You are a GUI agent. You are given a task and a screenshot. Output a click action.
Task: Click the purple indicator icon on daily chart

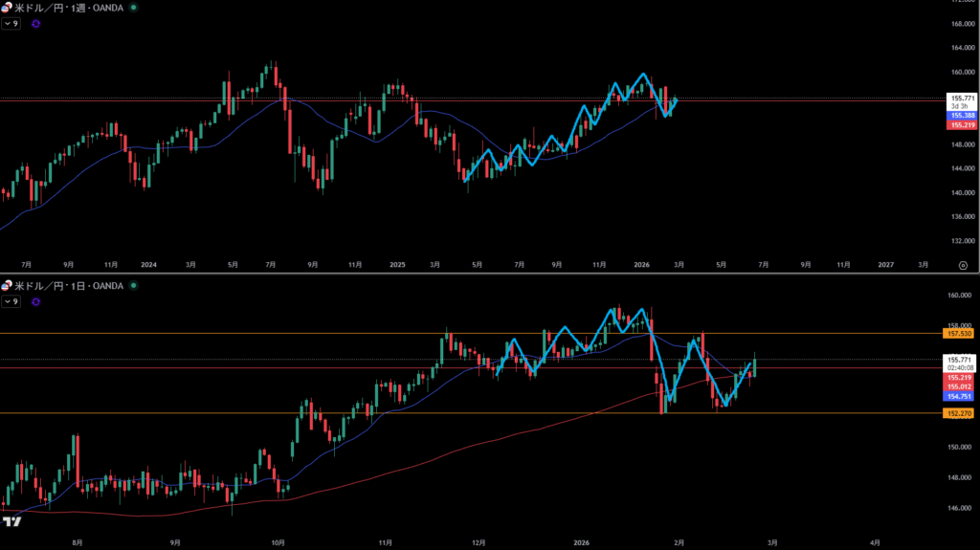36,301
